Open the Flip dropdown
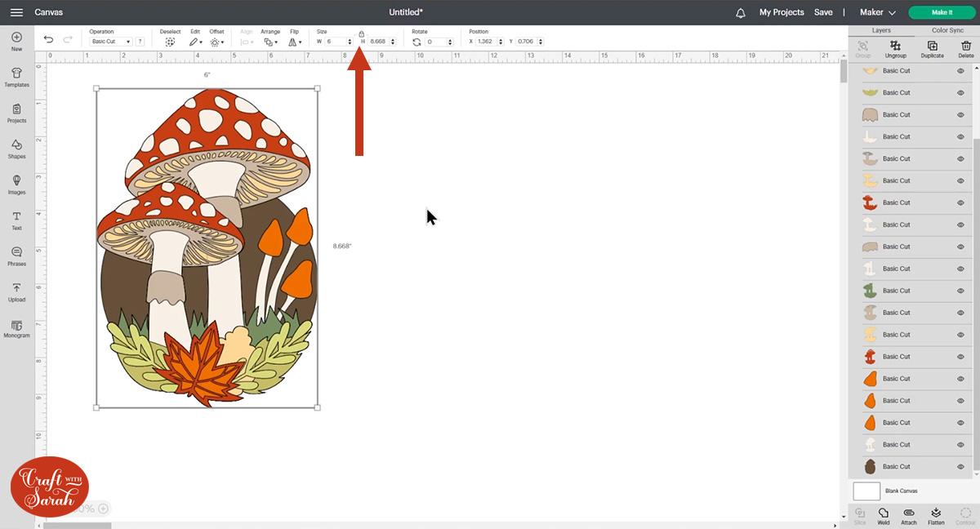Viewport: 980px width, 529px height. (x=295, y=42)
